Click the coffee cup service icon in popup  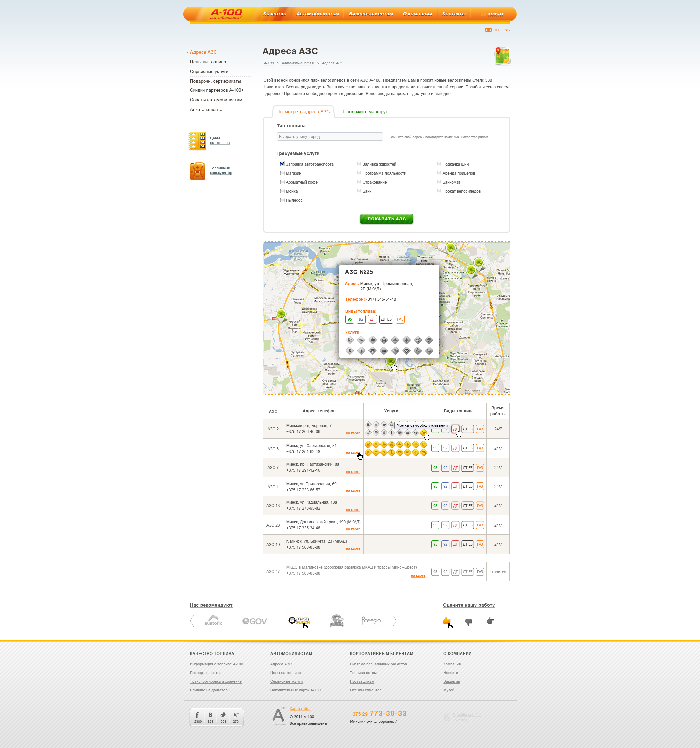coord(373,340)
